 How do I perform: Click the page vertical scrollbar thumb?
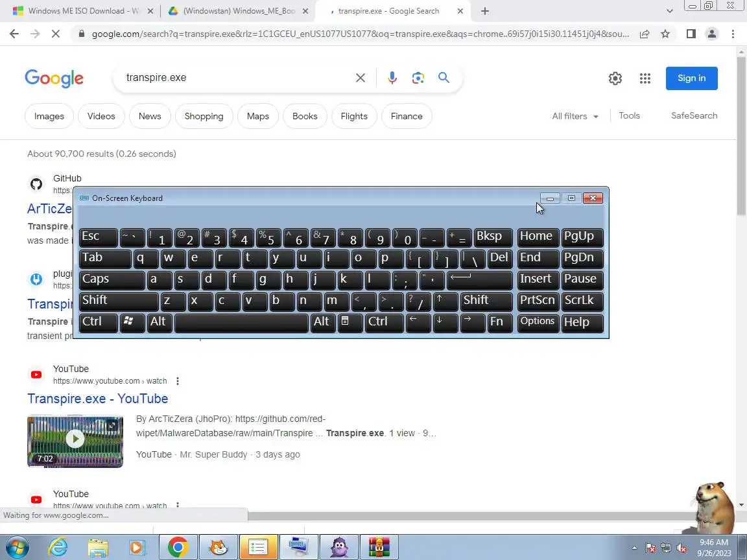(x=741, y=135)
